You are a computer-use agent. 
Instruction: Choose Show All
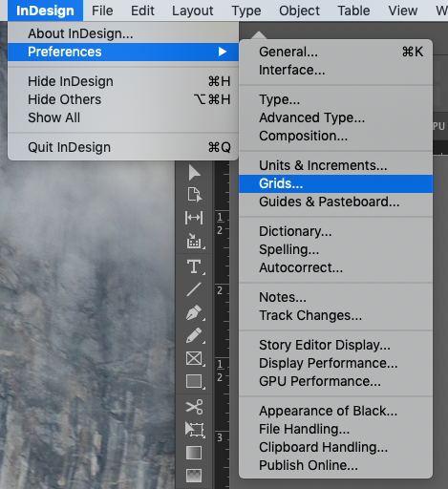[x=123, y=117]
